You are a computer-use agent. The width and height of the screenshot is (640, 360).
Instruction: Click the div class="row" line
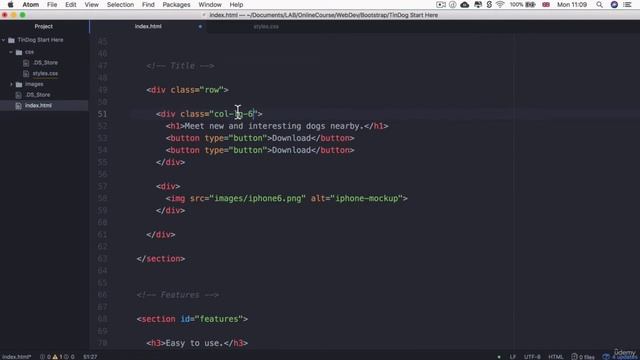(187, 90)
